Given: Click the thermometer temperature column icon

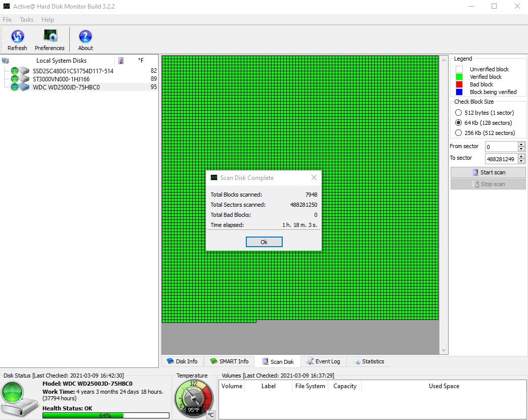Looking at the screenshot, I should pos(121,61).
